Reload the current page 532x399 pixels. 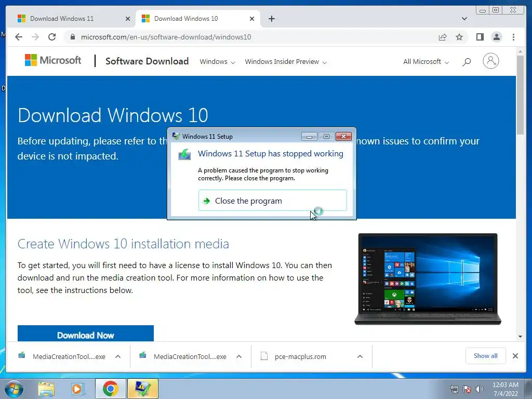point(52,37)
